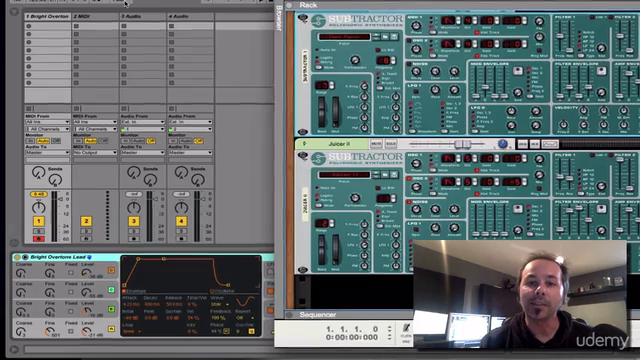The width and height of the screenshot is (640, 360).
Task: Click Juicer II blue pan knob
Action: (502, 144)
